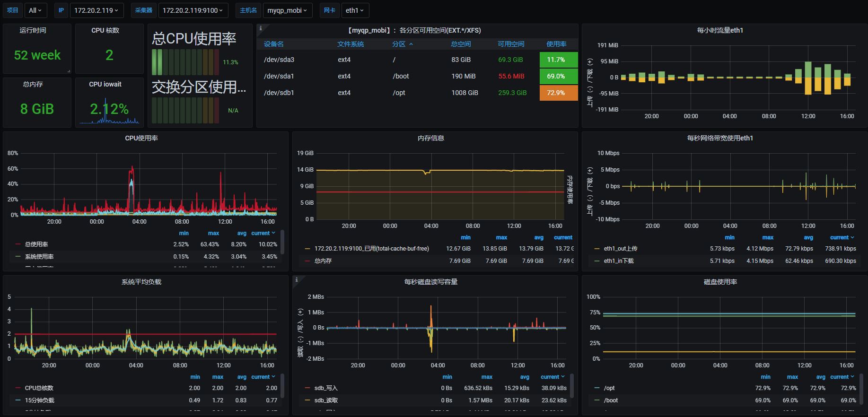Viewport: 868px width, 417px height.
Task: Open the 项目 All dropdown
Action: point(35,10)
